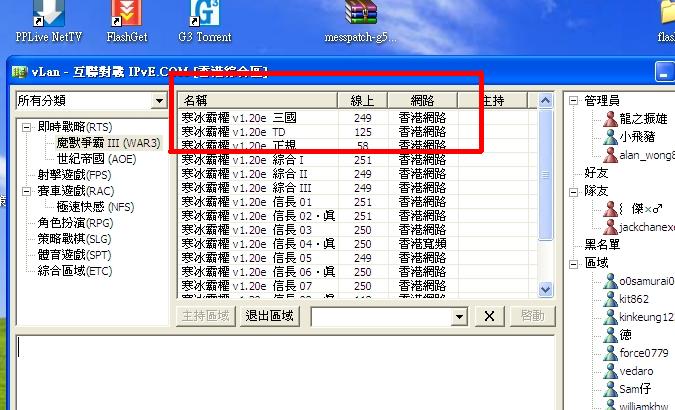Select room 寒冰霸權 v1.20e 信長 05

357,258
